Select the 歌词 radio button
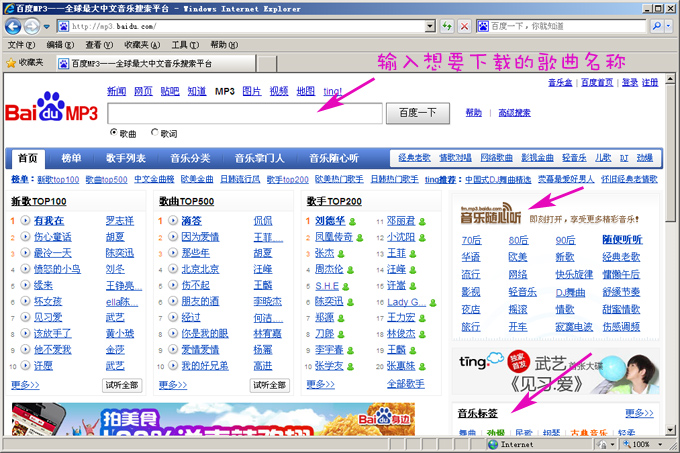The width and height of the screenshot is (680, 453). (154, 132)
